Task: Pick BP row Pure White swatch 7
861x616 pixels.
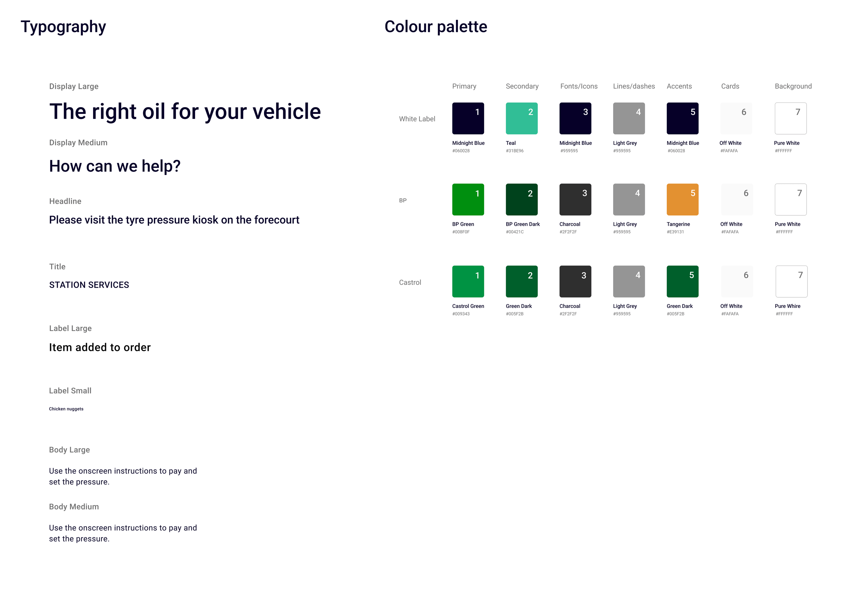Action: tap(791, 199)
